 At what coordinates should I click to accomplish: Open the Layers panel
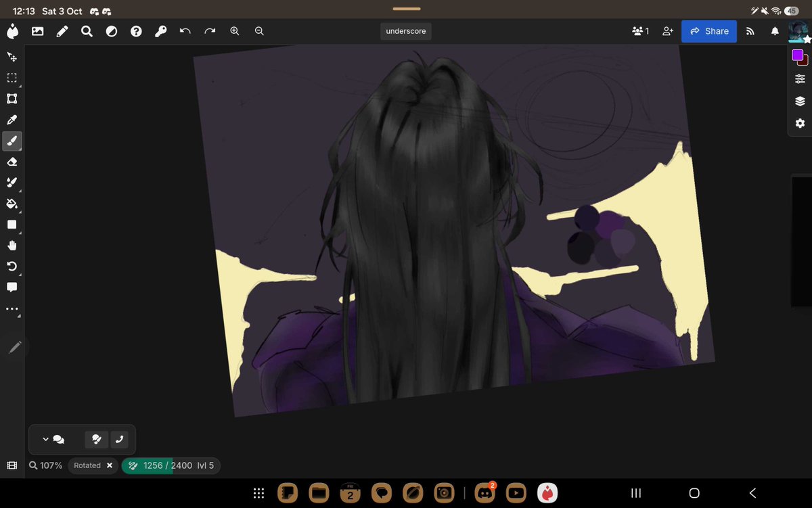point(800,101)
